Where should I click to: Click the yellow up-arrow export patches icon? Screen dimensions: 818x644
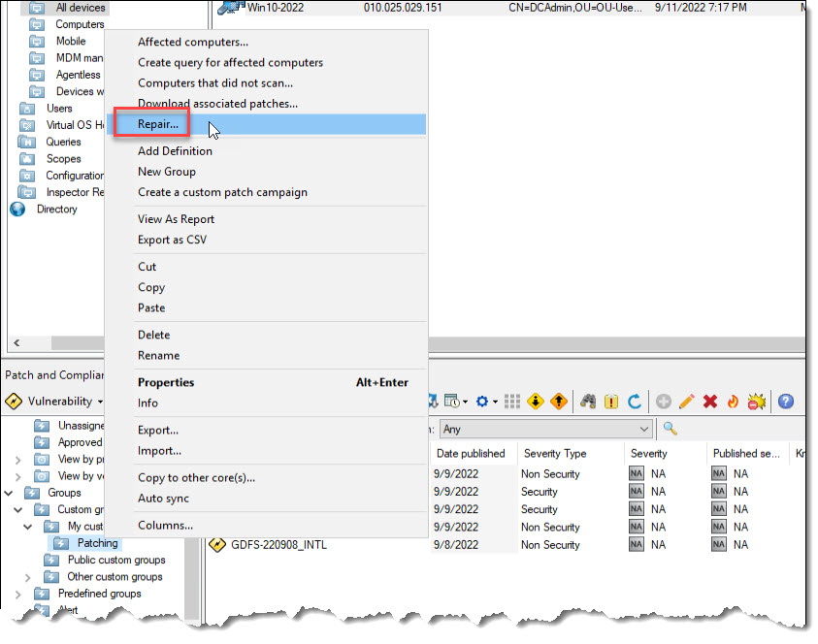[558, 401]
